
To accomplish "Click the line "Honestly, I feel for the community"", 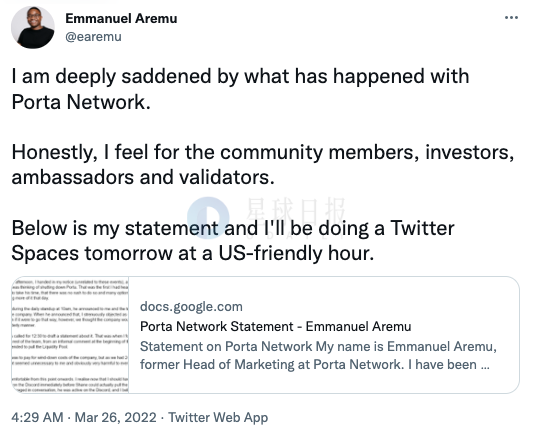I will tap(262, 152).
